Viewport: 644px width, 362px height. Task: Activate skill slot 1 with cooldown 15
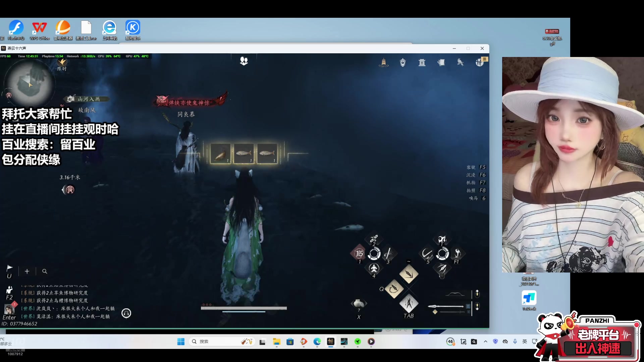click(x=359, y=254)
